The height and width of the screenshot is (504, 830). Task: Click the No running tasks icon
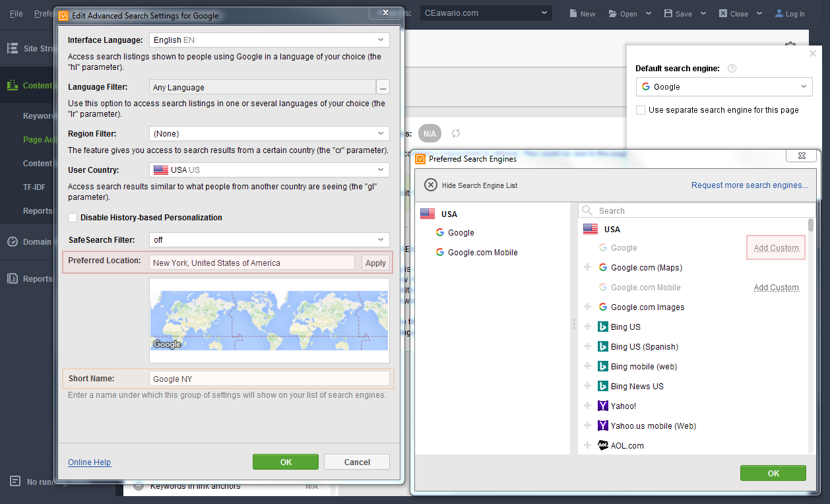(x=15, y=482)
